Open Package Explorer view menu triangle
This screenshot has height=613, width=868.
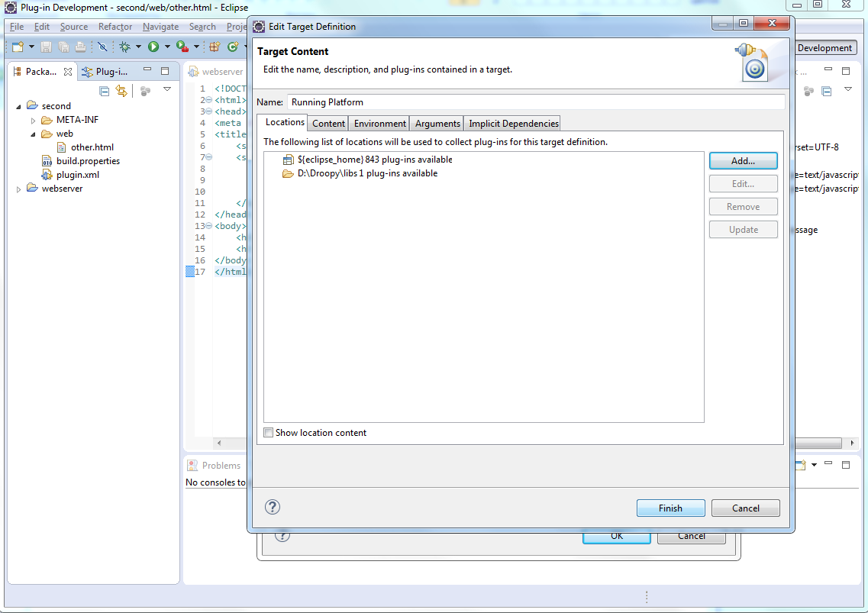167,89
